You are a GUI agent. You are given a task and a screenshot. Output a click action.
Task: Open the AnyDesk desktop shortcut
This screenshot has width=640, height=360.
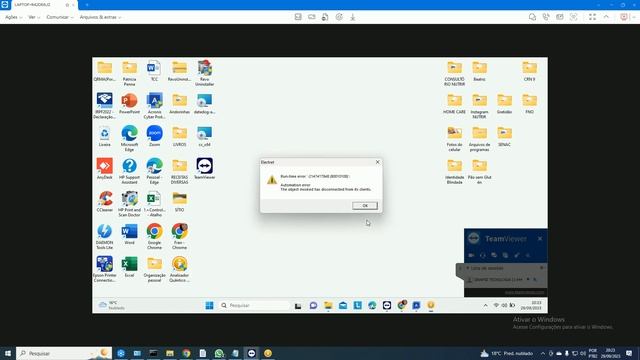[104, 169]
